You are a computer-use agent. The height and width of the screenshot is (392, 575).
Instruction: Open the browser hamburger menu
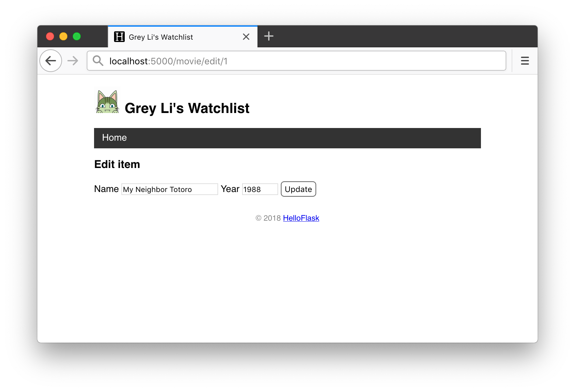click(525, 61)
